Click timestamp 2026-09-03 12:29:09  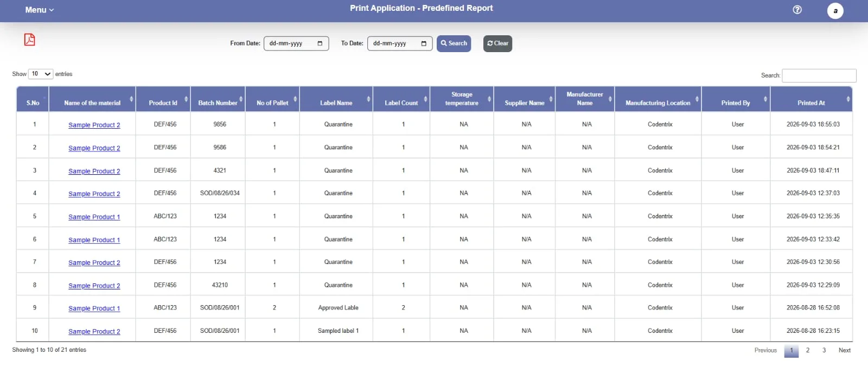[813, 285]
